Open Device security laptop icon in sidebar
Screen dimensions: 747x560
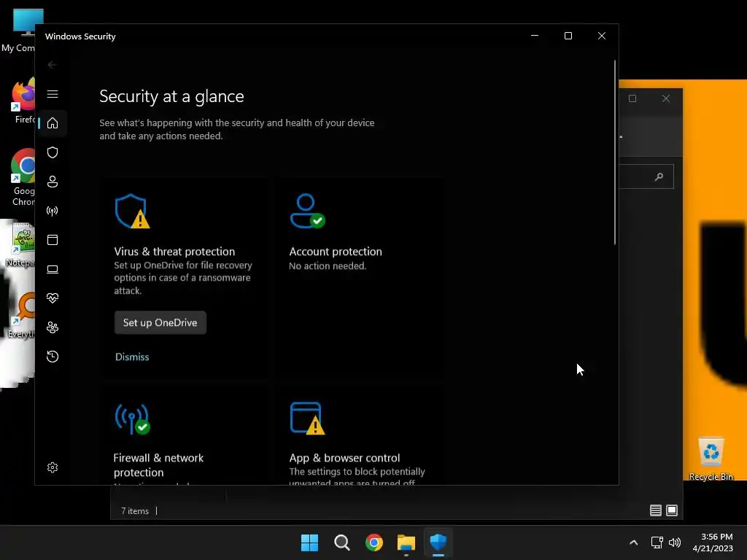pos(53,269)
